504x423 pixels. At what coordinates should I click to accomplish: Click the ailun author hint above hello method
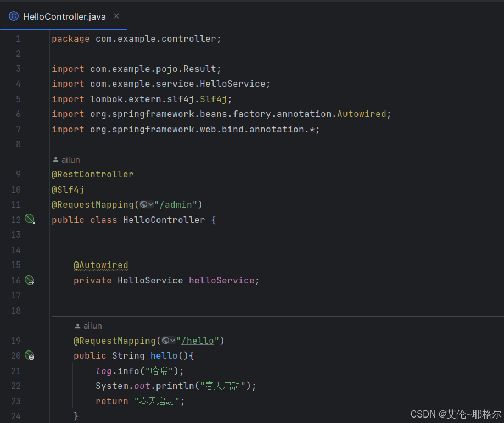[88, 326]
